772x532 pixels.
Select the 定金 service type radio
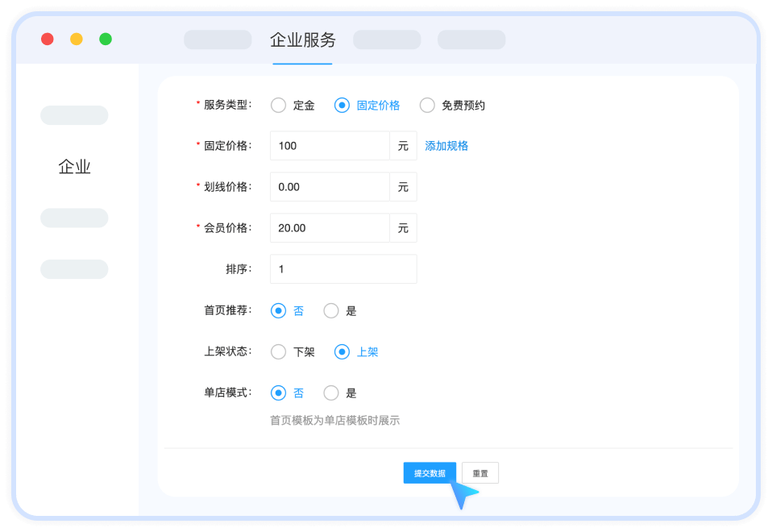[x=279, y=105]
